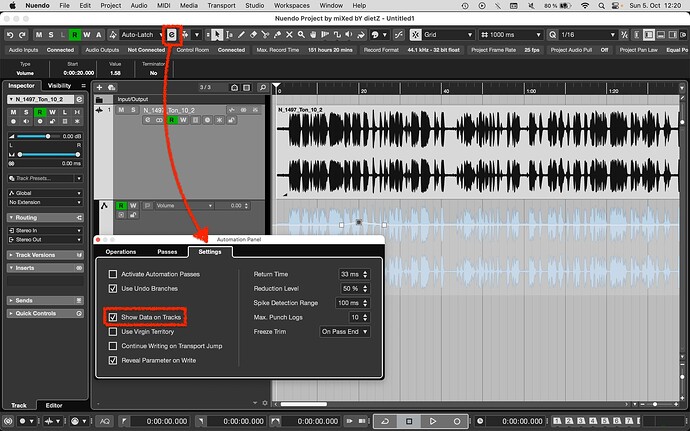Screen dimensions: 690x431
Task: Open the 1000 ms grid type dropdown
Action: coord(511,35)
